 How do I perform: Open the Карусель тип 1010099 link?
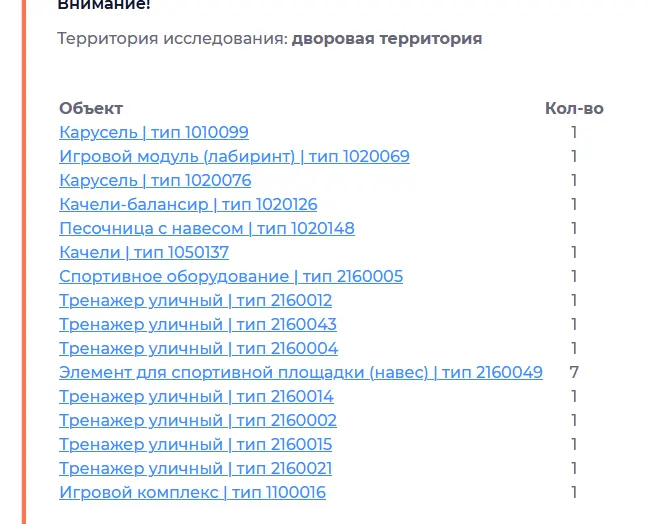[x=154, y=132]
